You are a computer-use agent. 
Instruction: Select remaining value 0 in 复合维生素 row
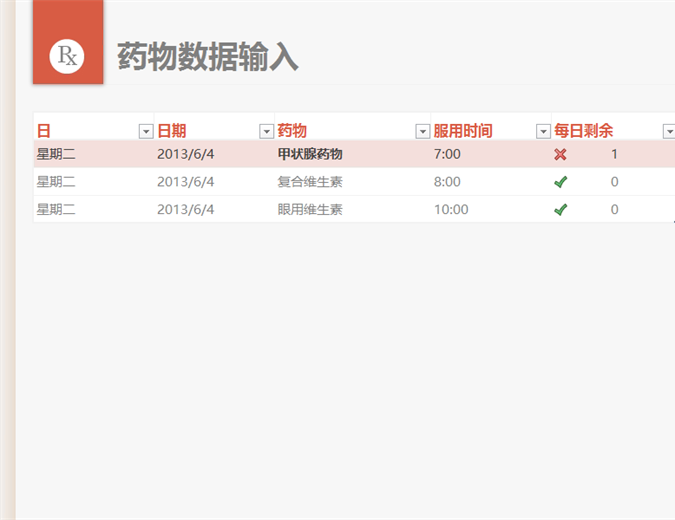click(x=614, y=182)
